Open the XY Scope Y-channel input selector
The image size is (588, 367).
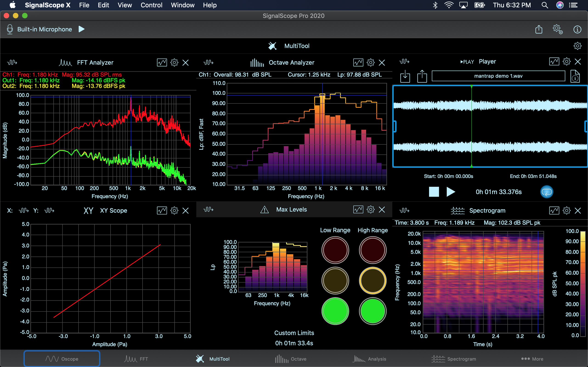(49, 210)
